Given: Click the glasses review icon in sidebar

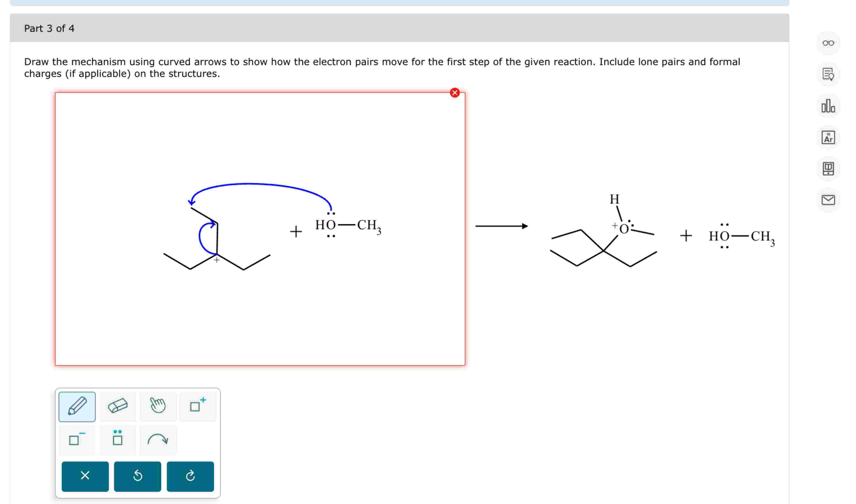Looking at the screenshot, I should [x=829, y=42].
